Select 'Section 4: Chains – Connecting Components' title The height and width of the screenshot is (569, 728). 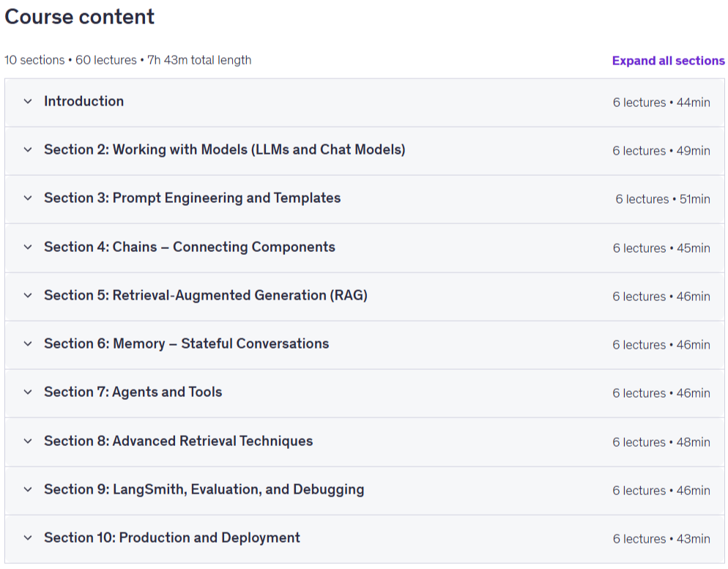(190, 247)
